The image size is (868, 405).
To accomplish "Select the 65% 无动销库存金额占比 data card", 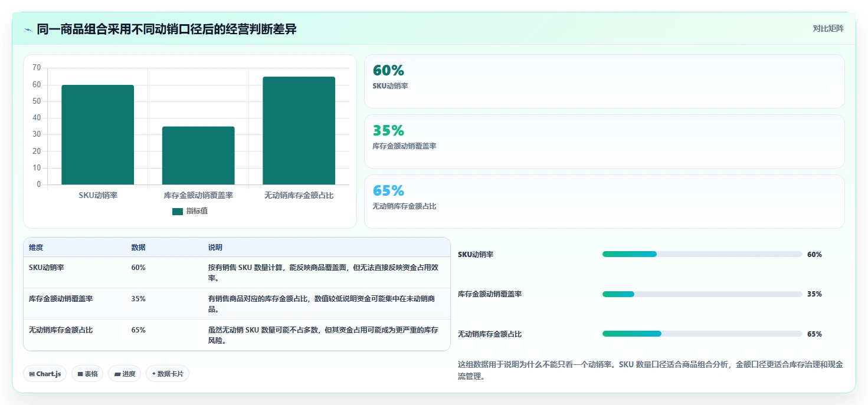I will click(x=604, y=202).
